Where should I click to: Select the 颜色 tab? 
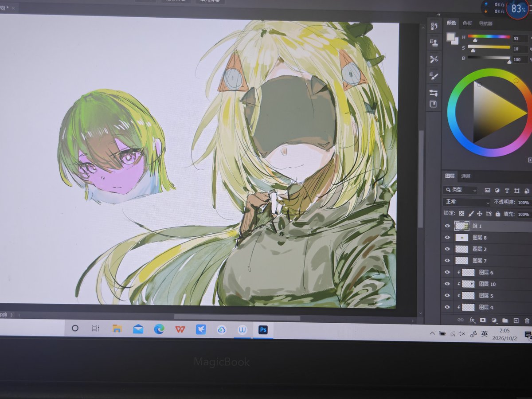tap(451, 23)
